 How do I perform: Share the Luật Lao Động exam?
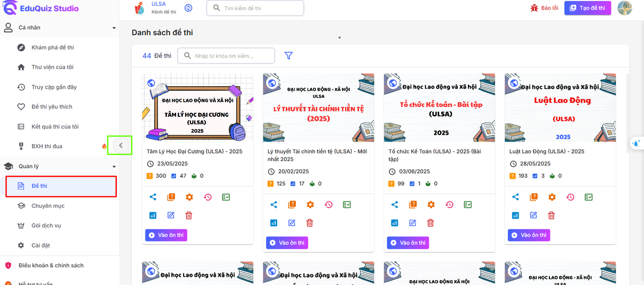515,197
